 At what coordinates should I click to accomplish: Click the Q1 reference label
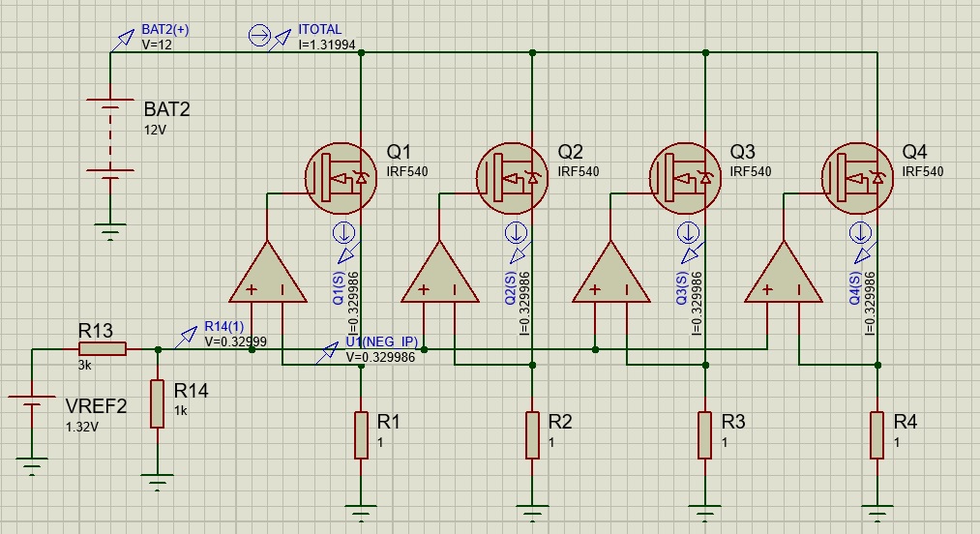(399, 151)
